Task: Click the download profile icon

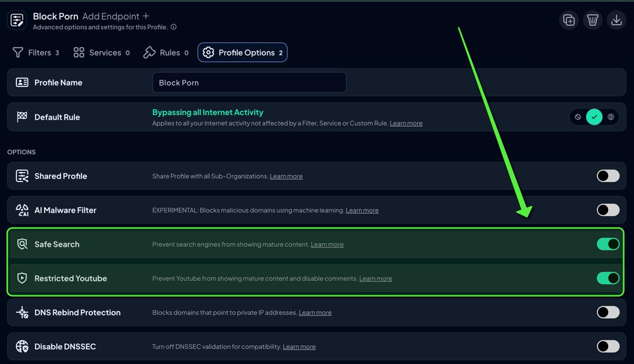Action: [x=616, y=20]
